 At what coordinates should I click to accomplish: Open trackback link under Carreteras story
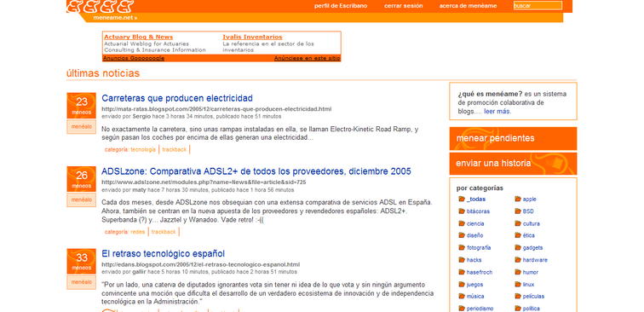174,150
